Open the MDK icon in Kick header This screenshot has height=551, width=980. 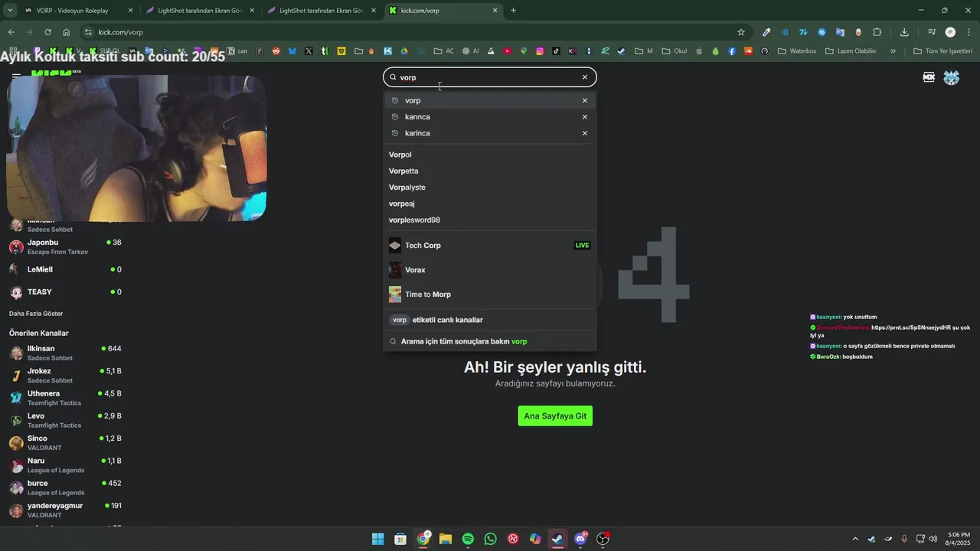click(929, 77)
